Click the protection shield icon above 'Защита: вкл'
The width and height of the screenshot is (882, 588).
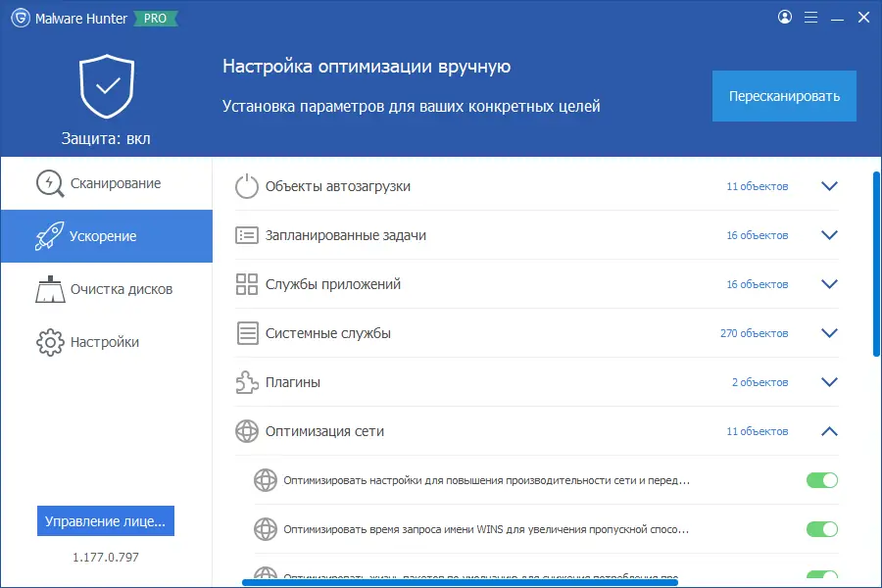106,86
